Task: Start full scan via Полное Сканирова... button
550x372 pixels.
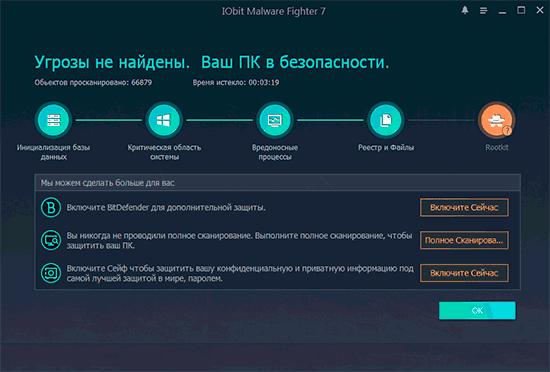Action: (x=464, y=240)
